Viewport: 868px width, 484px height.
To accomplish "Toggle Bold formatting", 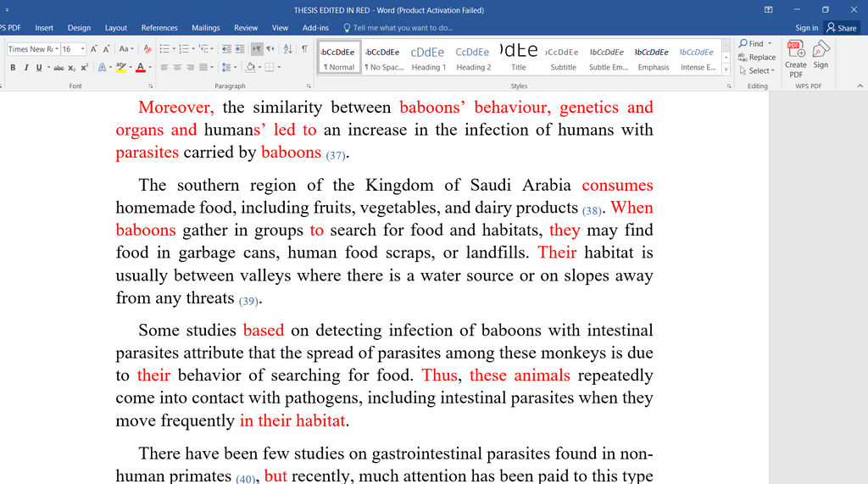I will click(13, 68).
